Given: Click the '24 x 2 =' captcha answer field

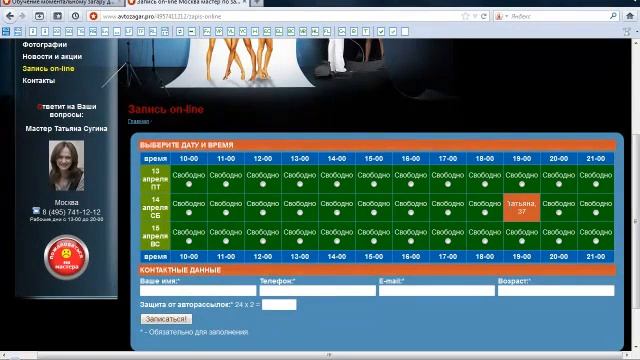Looking at the screenshot, I should [279, 304].
